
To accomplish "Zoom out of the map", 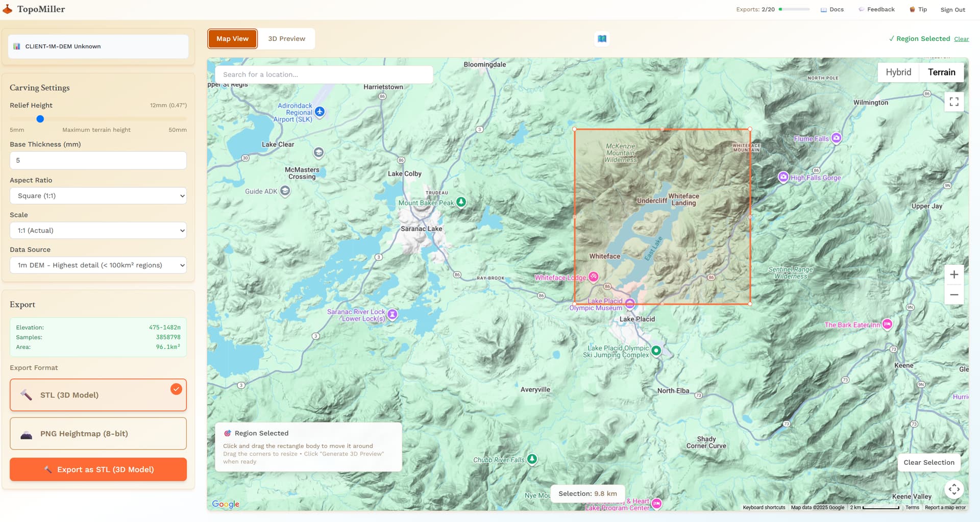I will [953, 295].
